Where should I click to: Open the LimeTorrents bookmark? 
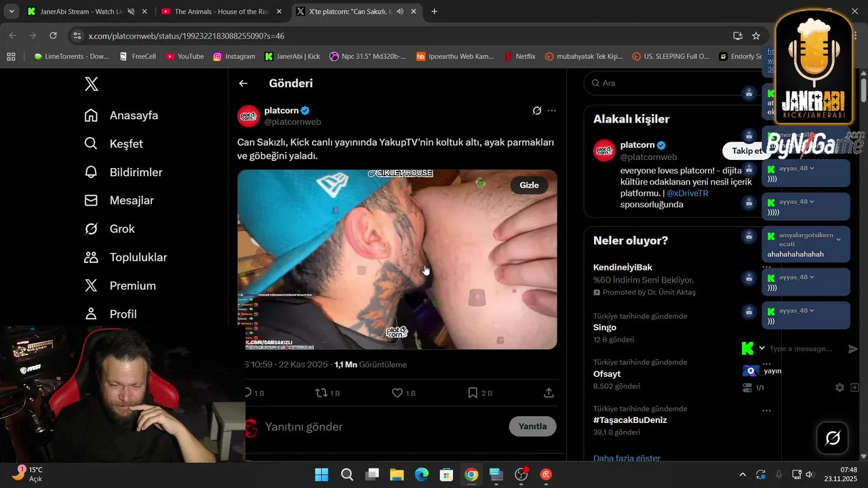[x=71, y=56]
